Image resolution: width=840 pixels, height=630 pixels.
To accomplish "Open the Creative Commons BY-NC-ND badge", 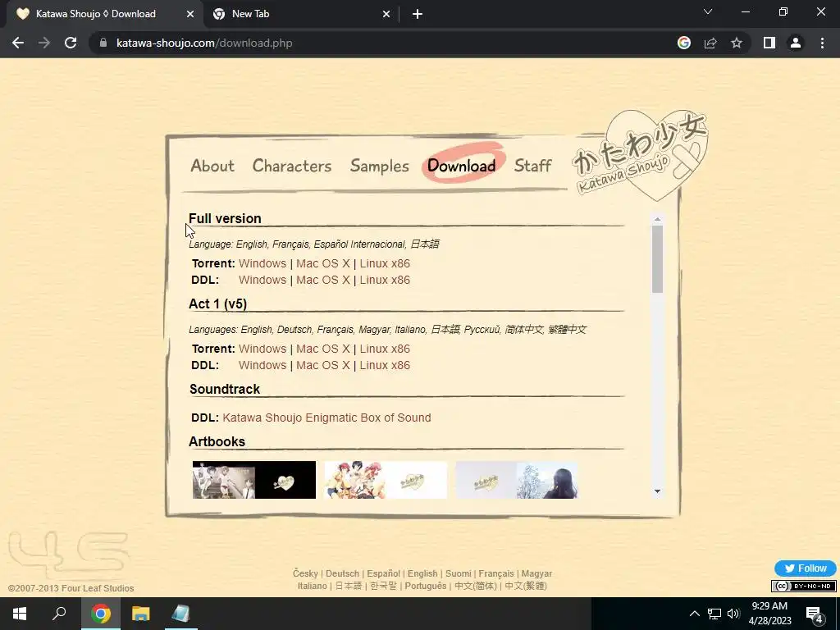I will pos(804,586).
